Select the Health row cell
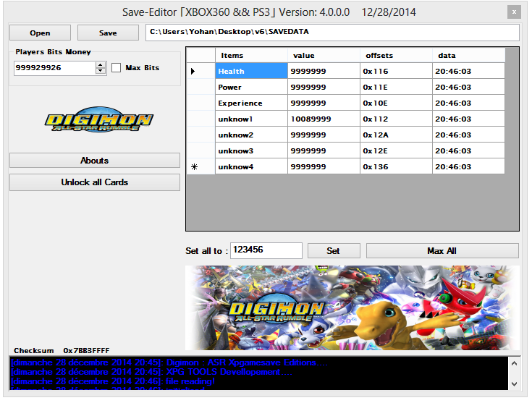The image size is (532, 403). (x=251, y=71)
